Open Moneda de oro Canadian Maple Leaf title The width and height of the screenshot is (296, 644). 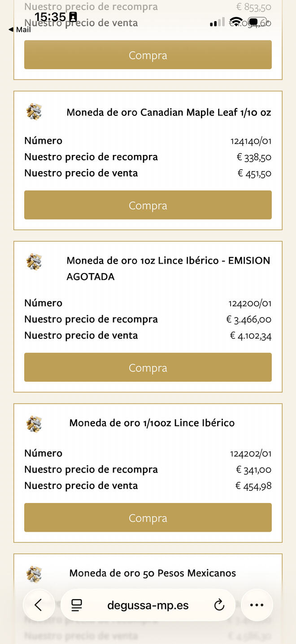click(169, 112)
